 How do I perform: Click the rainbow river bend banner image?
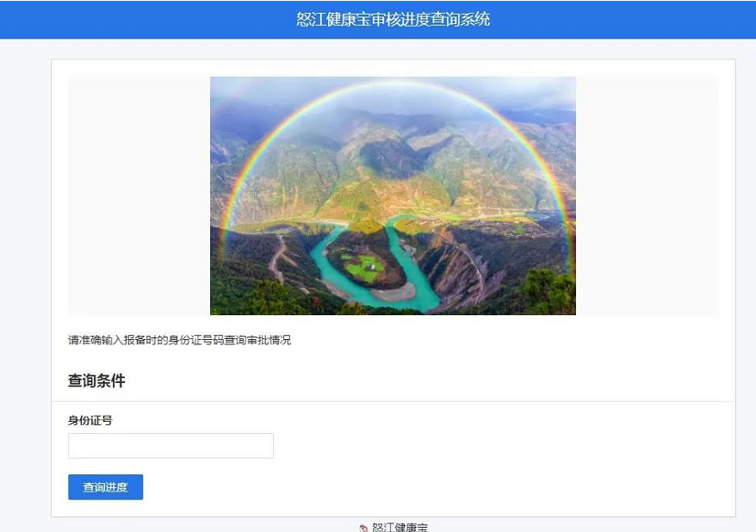click(393, 195)
